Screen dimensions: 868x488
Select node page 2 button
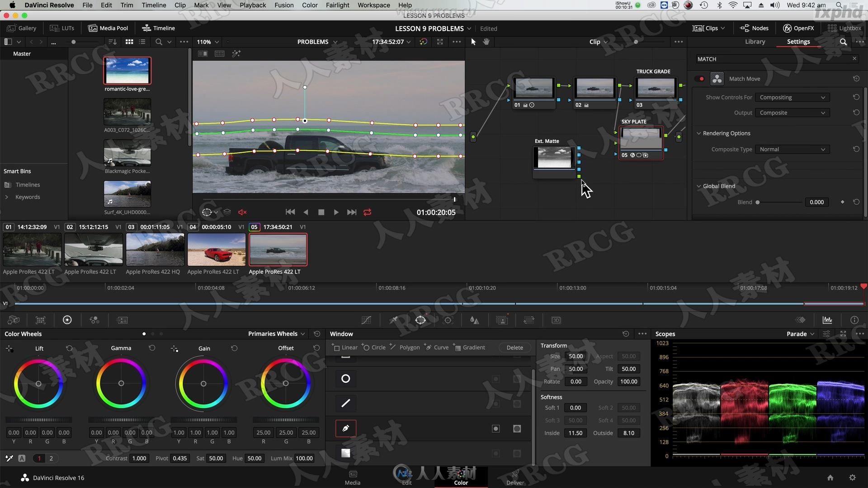coord(51,459)
